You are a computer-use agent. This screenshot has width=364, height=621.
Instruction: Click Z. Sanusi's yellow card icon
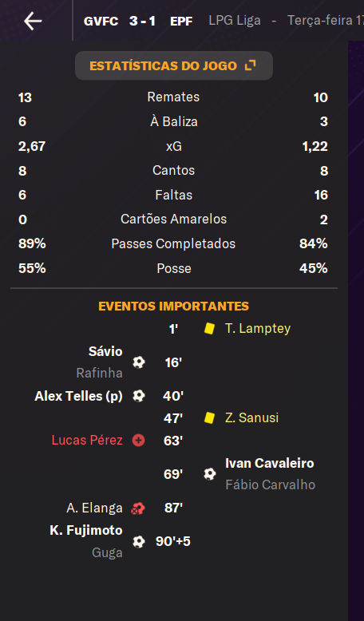pyautogui.click(x=209, y=417)
